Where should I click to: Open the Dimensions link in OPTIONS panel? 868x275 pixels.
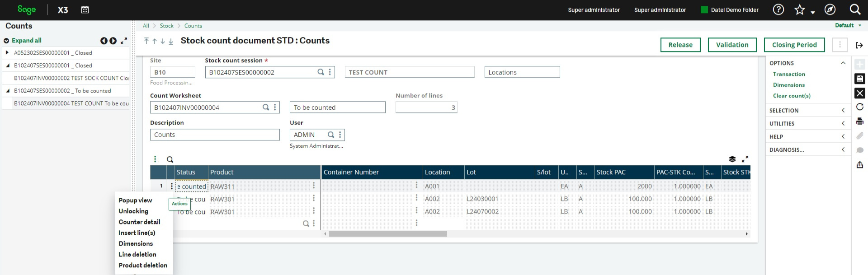coord(789,85)
